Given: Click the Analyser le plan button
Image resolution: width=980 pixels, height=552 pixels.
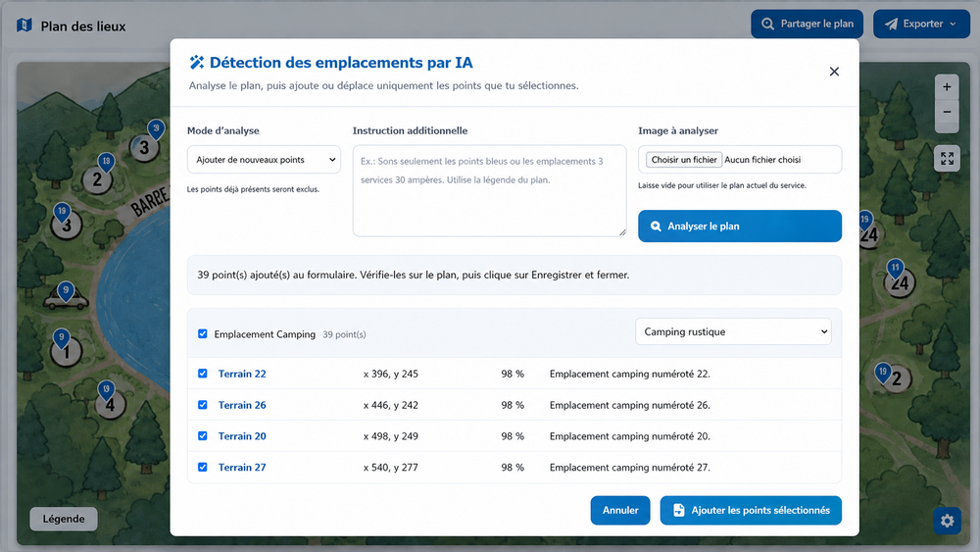Looking at the screenshot, I should click(x=739, y=226).
